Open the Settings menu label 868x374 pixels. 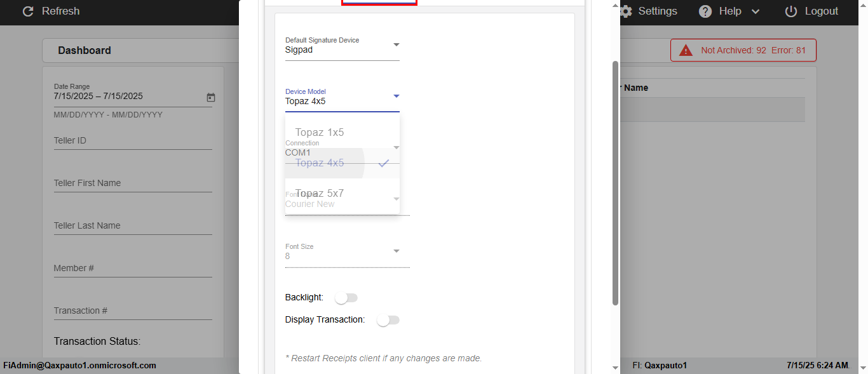point(658,11)
